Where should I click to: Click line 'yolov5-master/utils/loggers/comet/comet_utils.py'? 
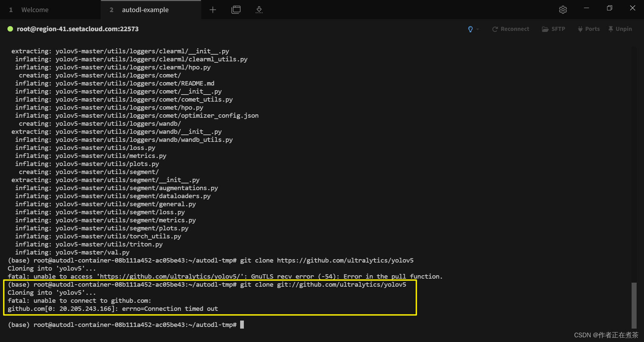pyautogui.click(x=124, y=100)
